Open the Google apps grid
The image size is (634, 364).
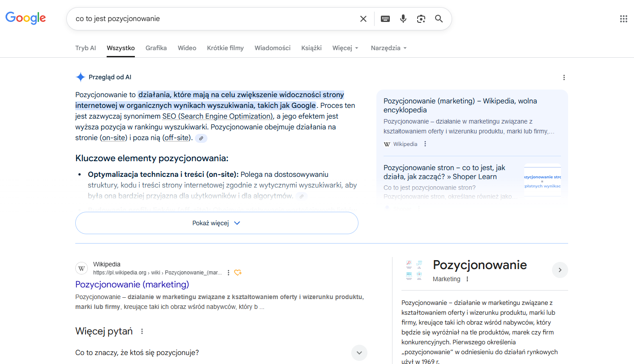(623, 19)
